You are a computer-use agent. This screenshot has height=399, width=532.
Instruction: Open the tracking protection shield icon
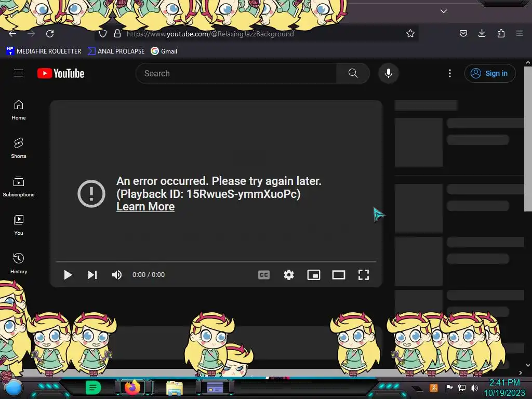103,34
